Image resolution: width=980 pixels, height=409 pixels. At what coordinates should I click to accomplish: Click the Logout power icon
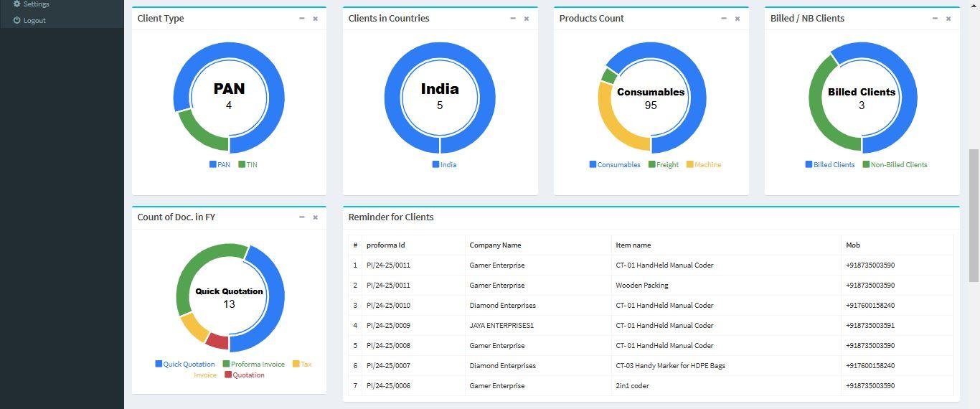(x=17, y=20)
